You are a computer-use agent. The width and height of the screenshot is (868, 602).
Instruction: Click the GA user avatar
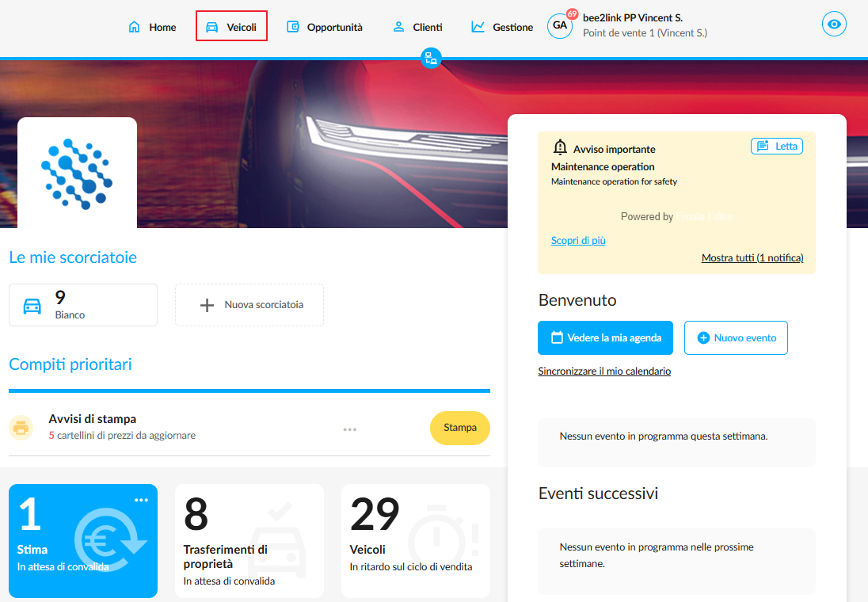560,25
